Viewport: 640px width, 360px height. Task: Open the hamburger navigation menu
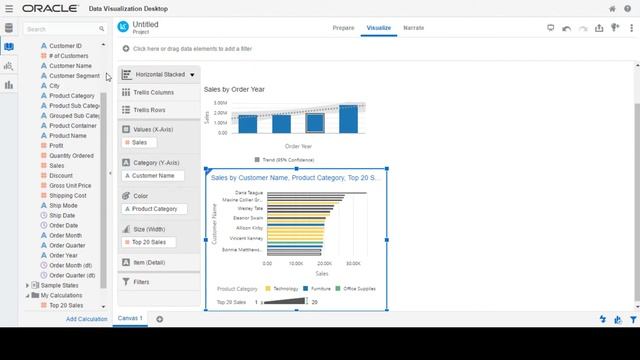pyautogui.click(x=9, y=9)
